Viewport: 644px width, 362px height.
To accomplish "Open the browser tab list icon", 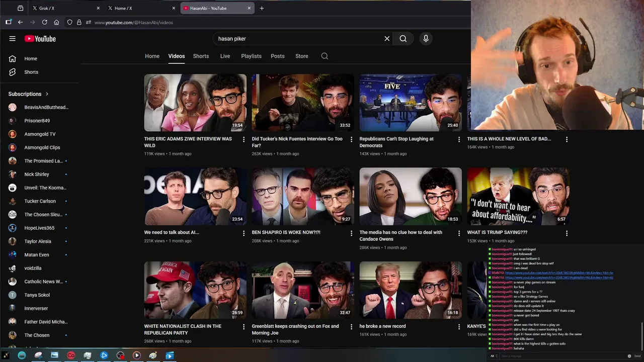I will (x=20, y=8).
